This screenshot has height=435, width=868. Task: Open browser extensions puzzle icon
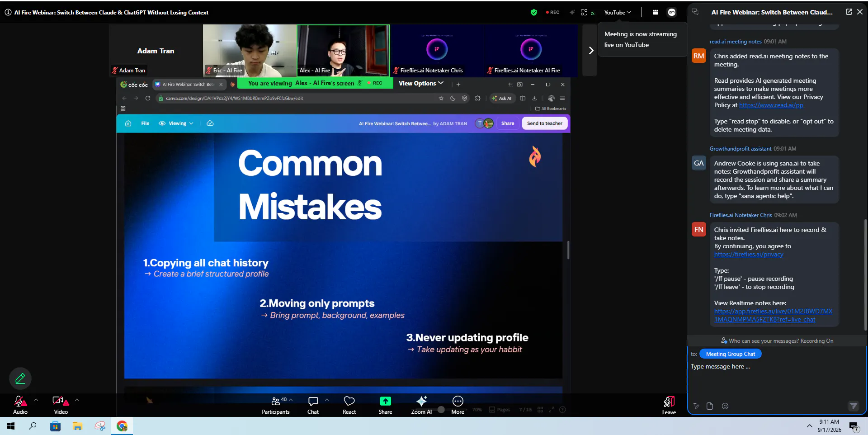point(477,98)
